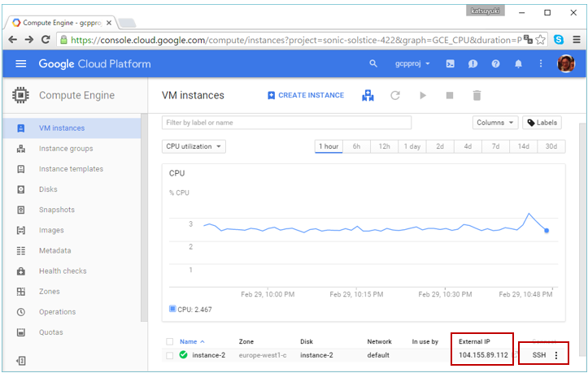588x373 pixels.
Task: Click SSH connect button for instance-2
Action: click(539, 355)
